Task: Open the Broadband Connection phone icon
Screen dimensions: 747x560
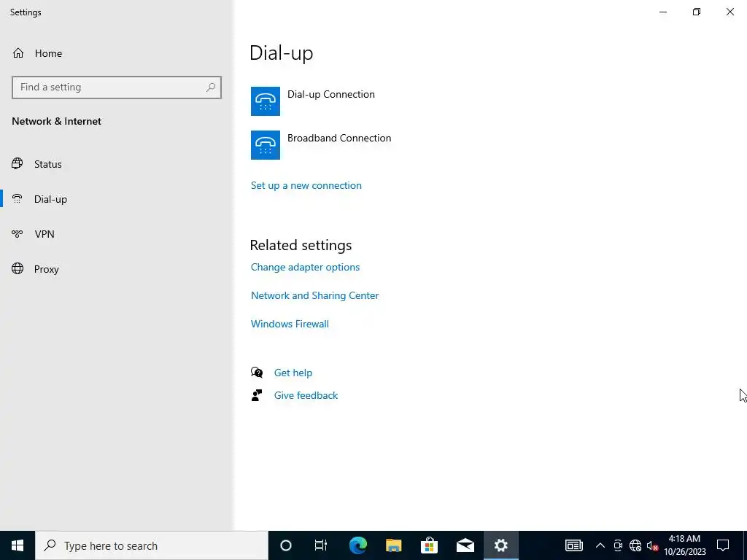Action: click(266, 145)
